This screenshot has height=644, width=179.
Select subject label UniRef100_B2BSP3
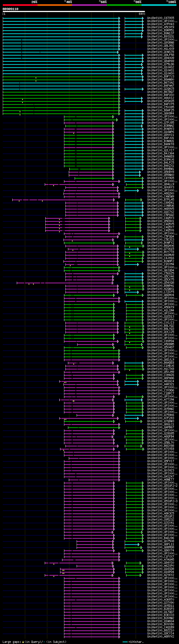(x=161, y=609)
